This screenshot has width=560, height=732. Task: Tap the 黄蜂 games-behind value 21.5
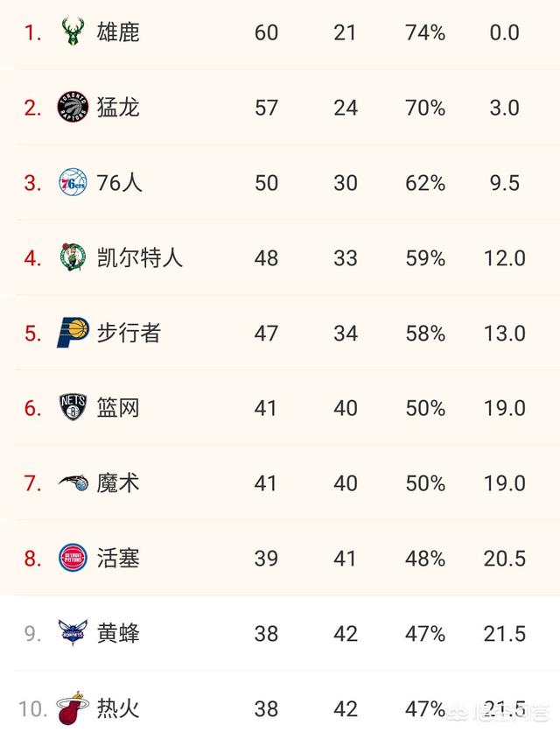click(505, 634)
